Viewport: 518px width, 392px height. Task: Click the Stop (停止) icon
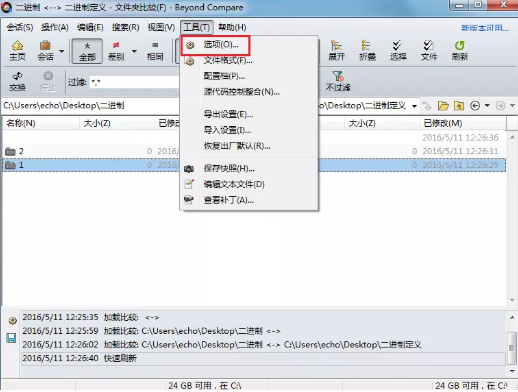click(48, 81)
